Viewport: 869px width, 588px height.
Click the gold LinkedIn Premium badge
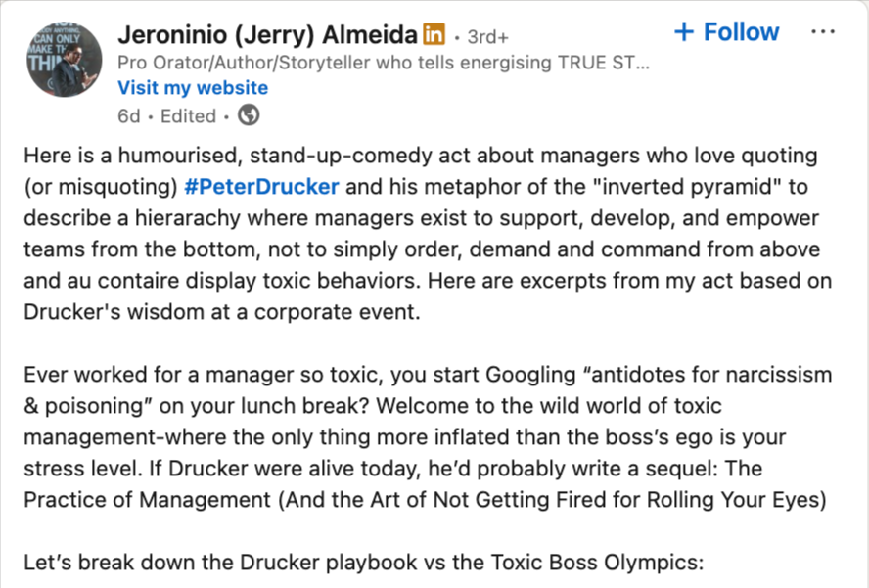pyautogui.click(x=434, y=34)
